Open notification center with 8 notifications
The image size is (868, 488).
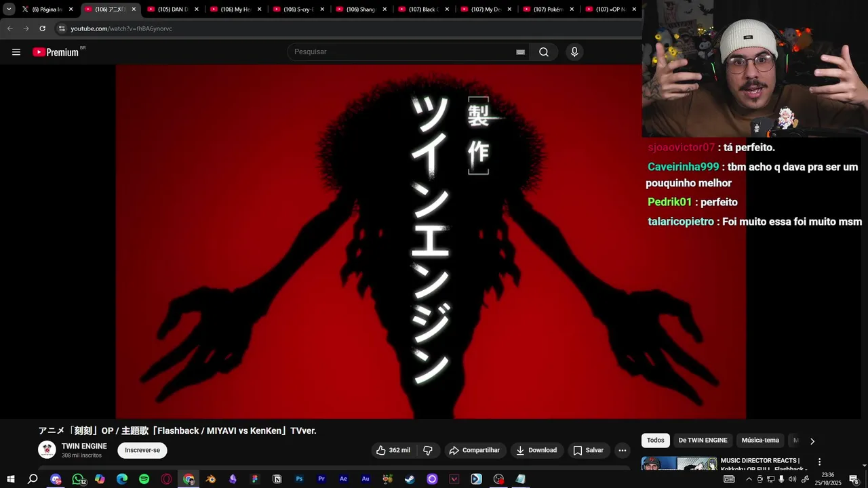pos(854,479)
